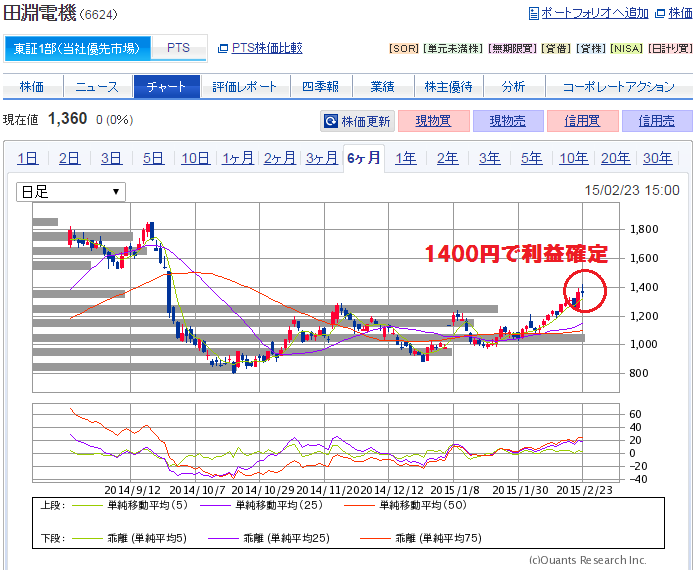Click the 株価更新 button
The height and width of the screenshot is (570, 698).
pyautogui.click(x=357, y=121)
